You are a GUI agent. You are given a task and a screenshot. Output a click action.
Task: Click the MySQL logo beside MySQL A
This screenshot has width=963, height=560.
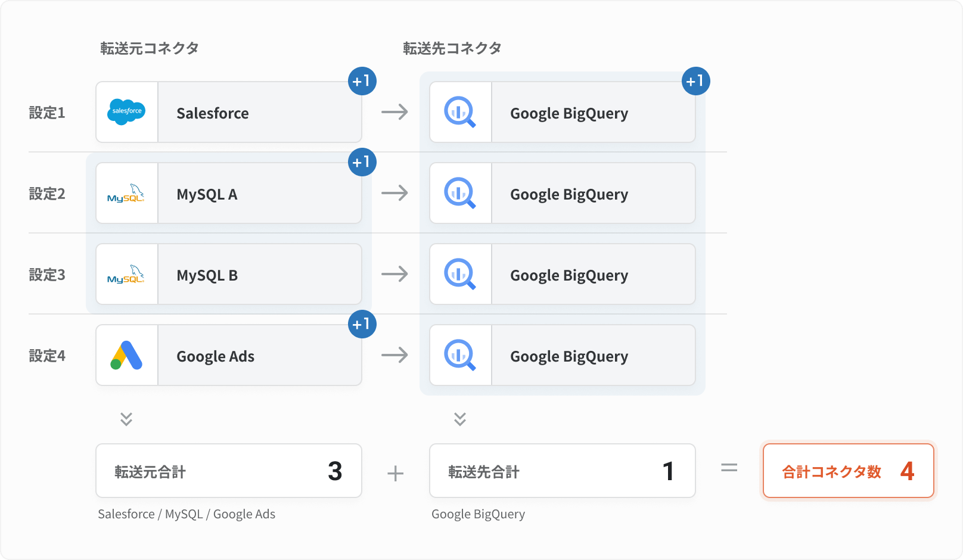126,194
